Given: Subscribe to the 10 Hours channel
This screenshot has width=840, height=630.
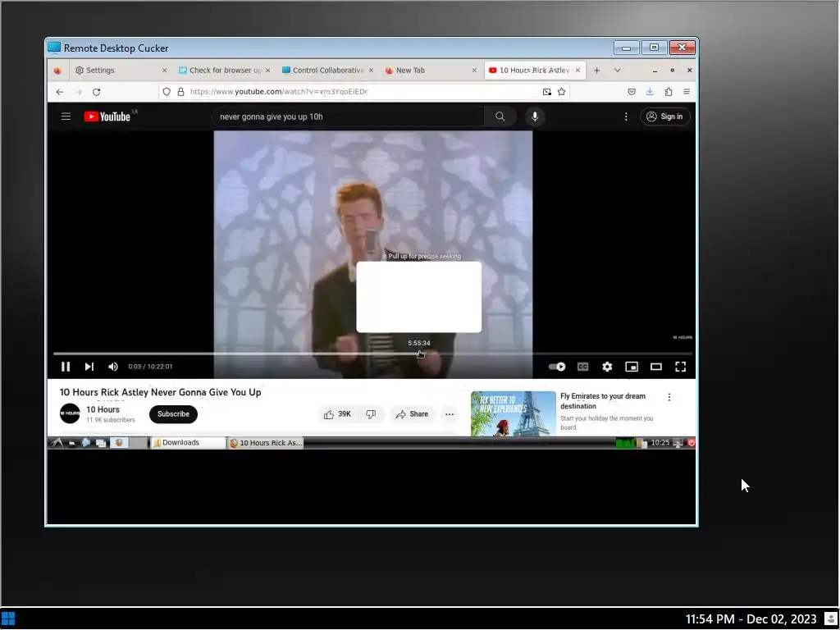Looking at the screenshot, I should (173, 414).
